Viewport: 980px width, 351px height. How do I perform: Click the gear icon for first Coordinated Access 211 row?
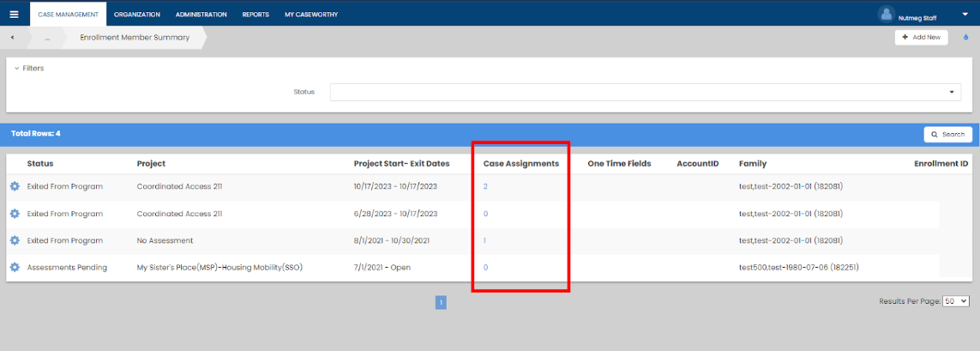coord(15,186)
